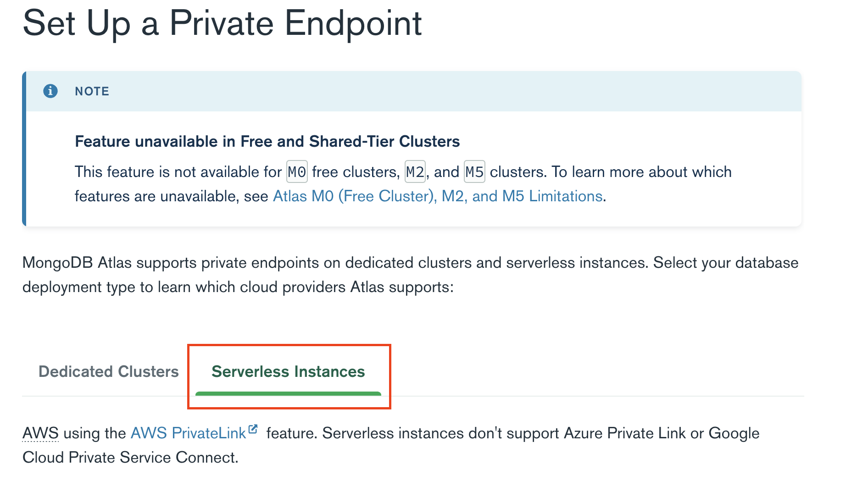Click the NOTE label in the callout header
868x486 pixels.
coord(92,91)
